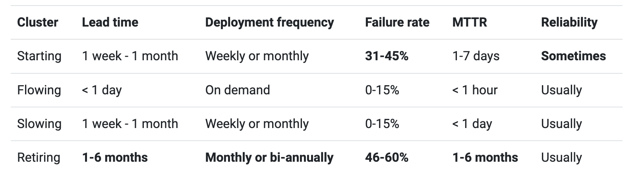644x176 pixels.
Task: Click the < 1 day lead time cell
Action: (x=102, y=90)
